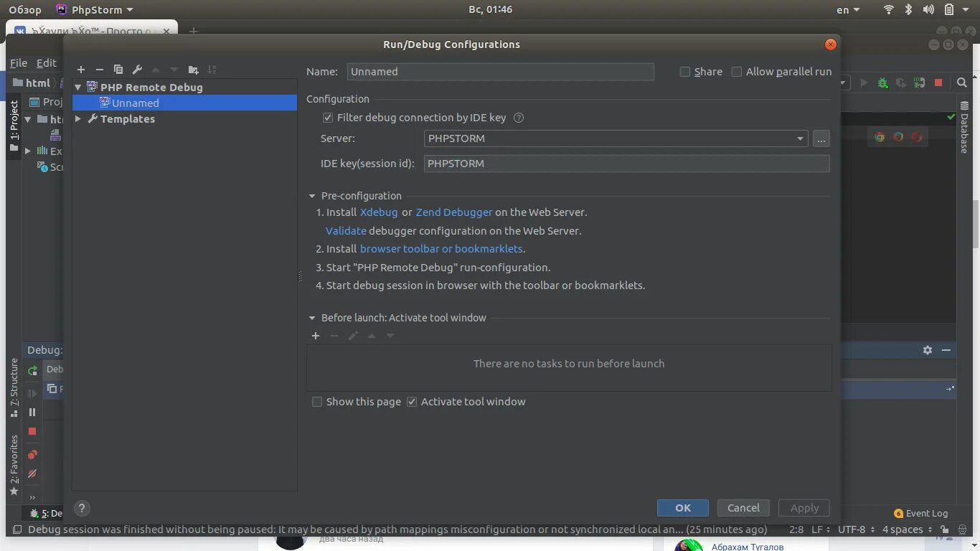Collapse the PHP Remote Debug tree node
The image size is (980, 551).
(x=78, y=88)
